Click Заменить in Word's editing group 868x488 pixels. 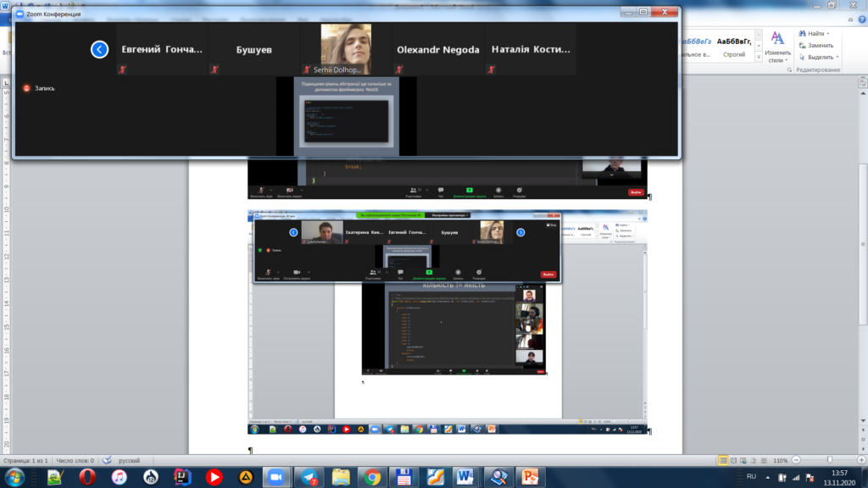click(x=816, y=46)
